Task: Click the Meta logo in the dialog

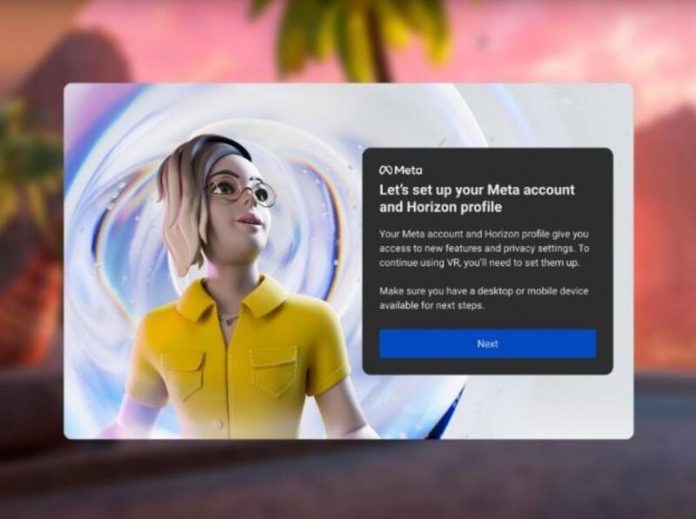Action: tap(400, 170)
